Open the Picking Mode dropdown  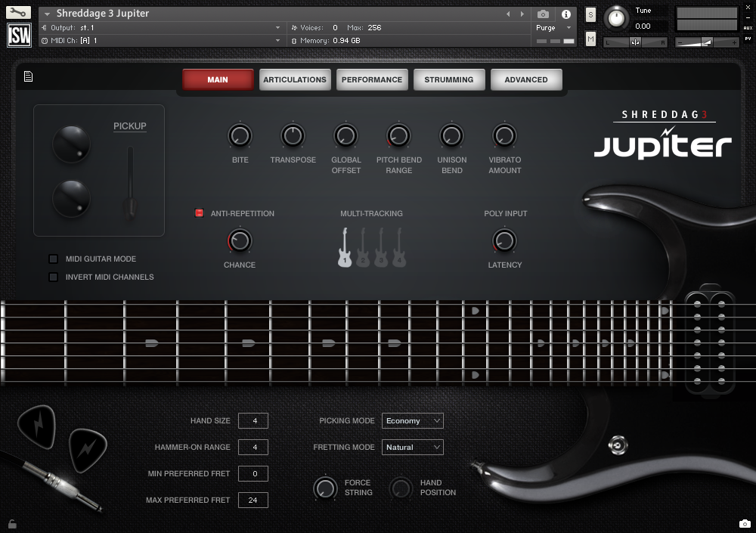412,420
